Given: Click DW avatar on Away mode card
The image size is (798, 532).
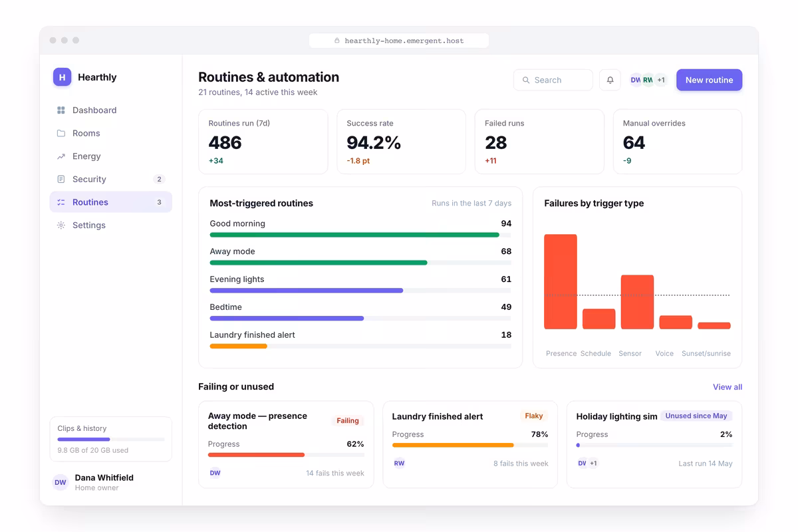Looking at the screenshot, I should pyautogui.click(x=215, y=473).
